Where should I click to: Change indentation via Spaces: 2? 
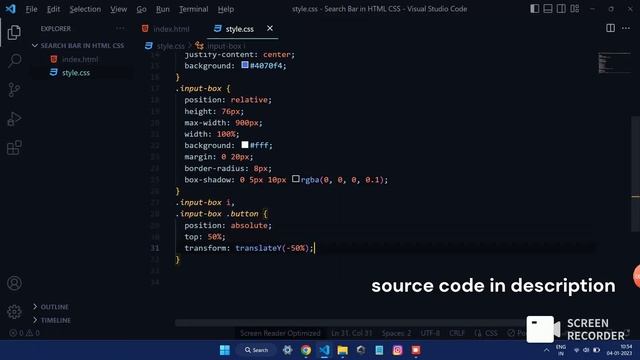point(396,333)
